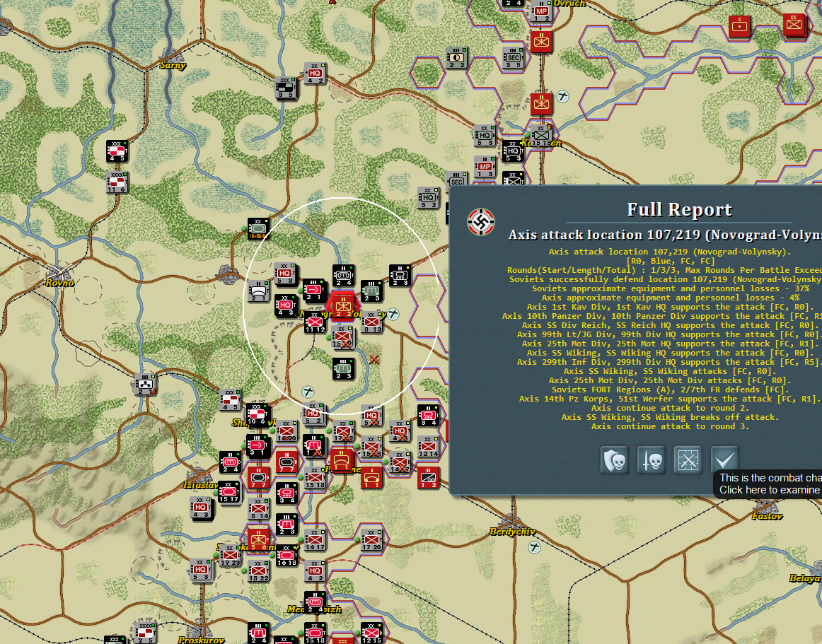Screen dimensions: 822x644
Task: Select the MP 1-3 unit counter
Action: pyautogui.click(x=485, y=167)
